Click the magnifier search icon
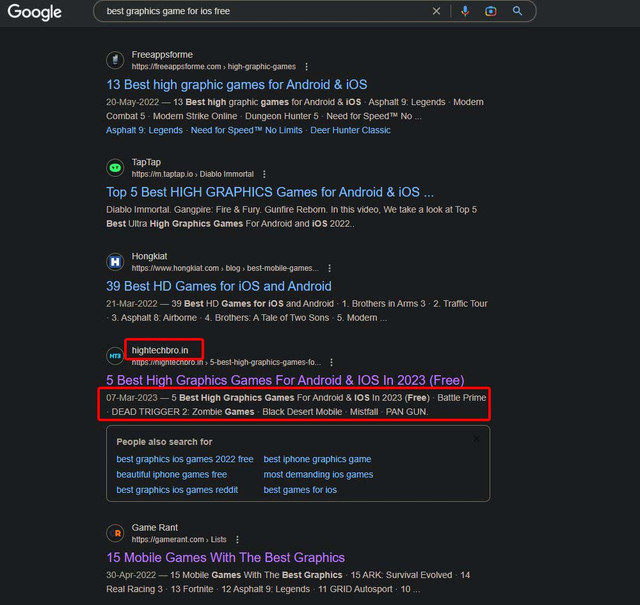Viewport: 640px width, 605px height. click(517, 11)
